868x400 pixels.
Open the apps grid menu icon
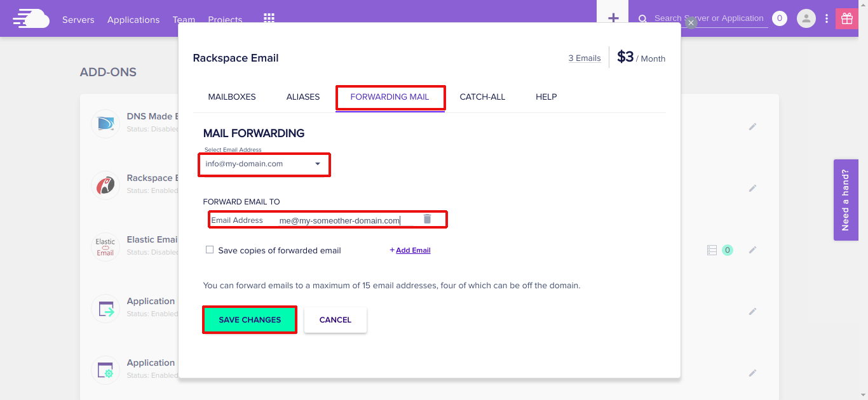pos(269,18)
